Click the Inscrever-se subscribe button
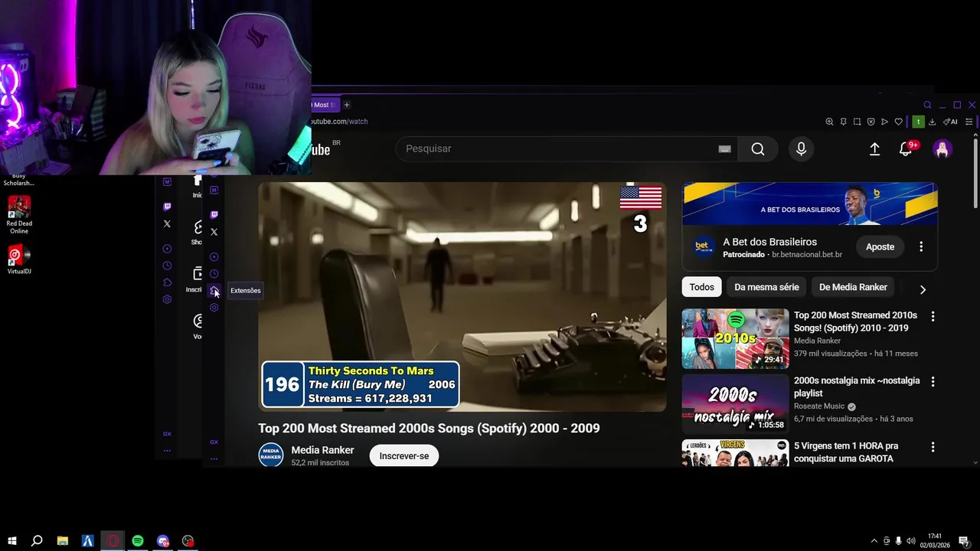This screenshot has width=980, height=551. click(x=404, y=455)
